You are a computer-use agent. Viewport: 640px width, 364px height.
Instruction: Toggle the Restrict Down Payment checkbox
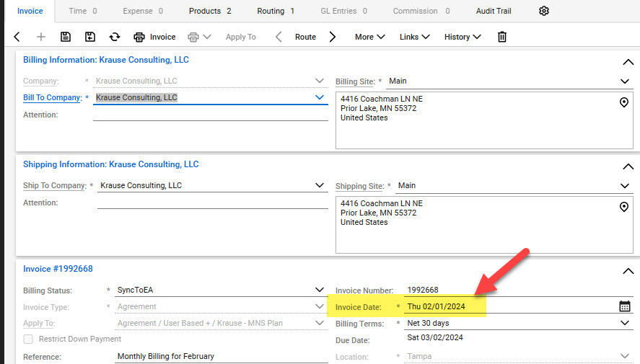[x=28, y=339]
